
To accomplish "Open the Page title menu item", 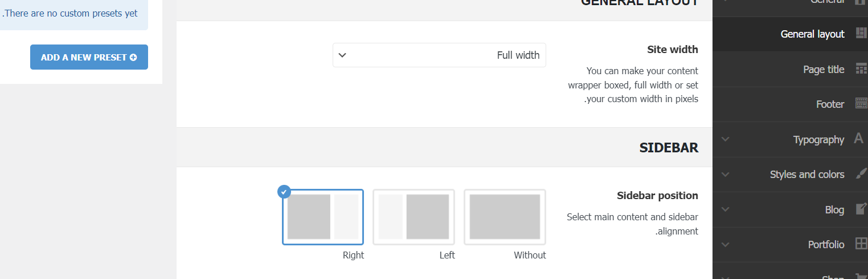I will pos(824,69).
